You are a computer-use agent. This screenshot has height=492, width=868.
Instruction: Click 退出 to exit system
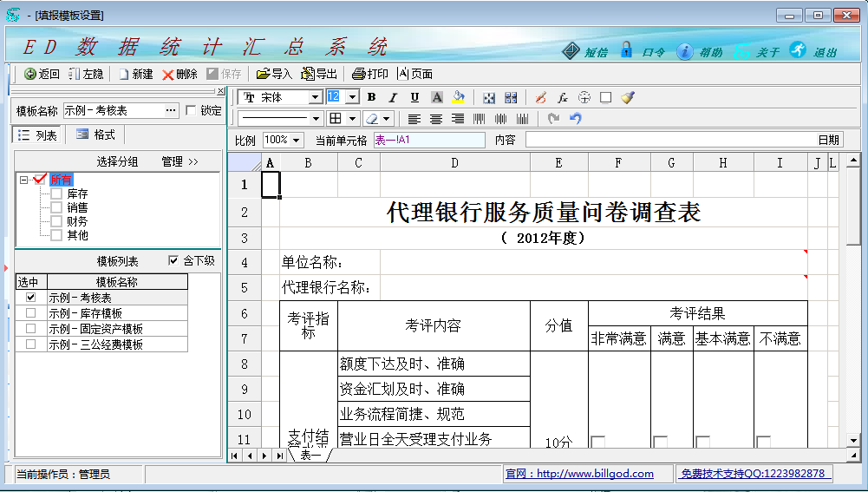(x=813, y=51)
